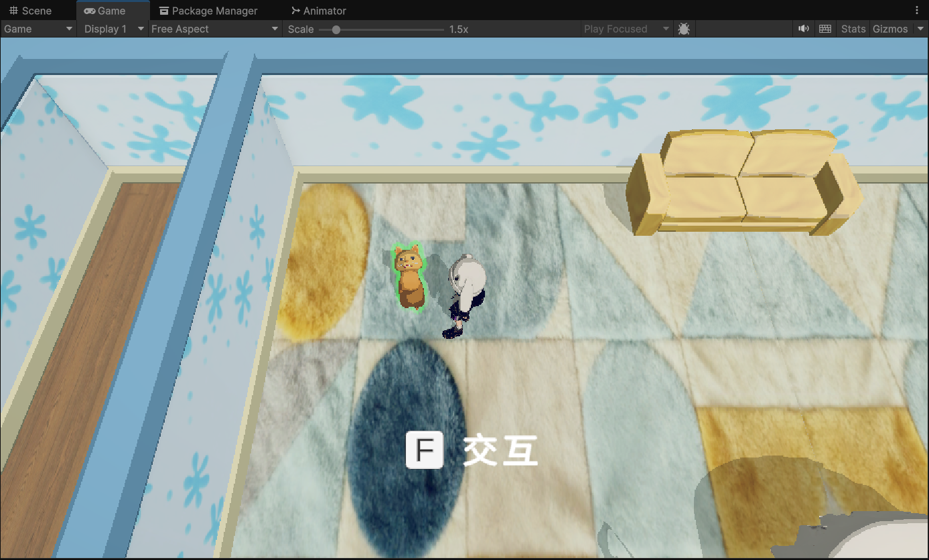Open the Display 1 dropdown
Screen dimensions: 929x560
pyautogui.click(x=114, y=29)
